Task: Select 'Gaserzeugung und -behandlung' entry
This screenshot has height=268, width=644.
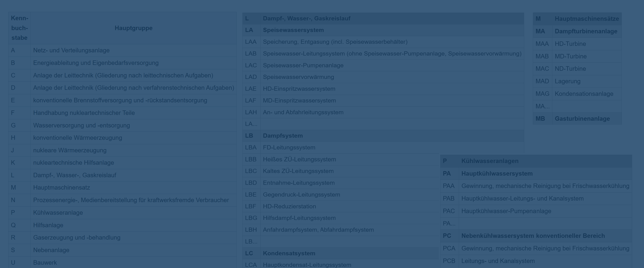Action: (x=77, y=238)
